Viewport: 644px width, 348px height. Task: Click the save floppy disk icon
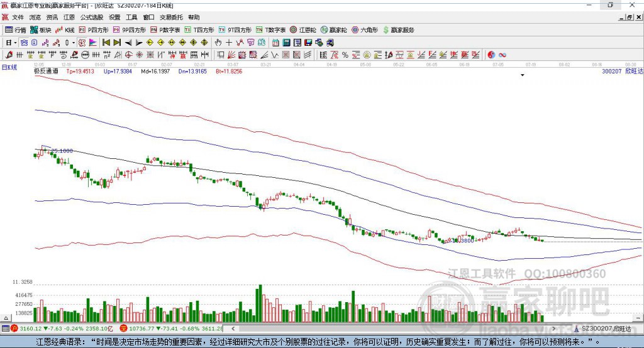tap(308, 43)
